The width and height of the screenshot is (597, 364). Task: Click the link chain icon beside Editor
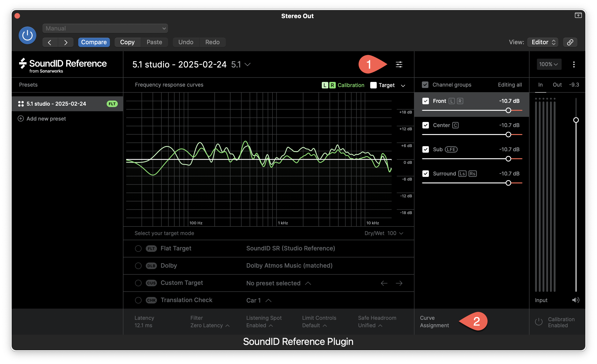[570, 42]
